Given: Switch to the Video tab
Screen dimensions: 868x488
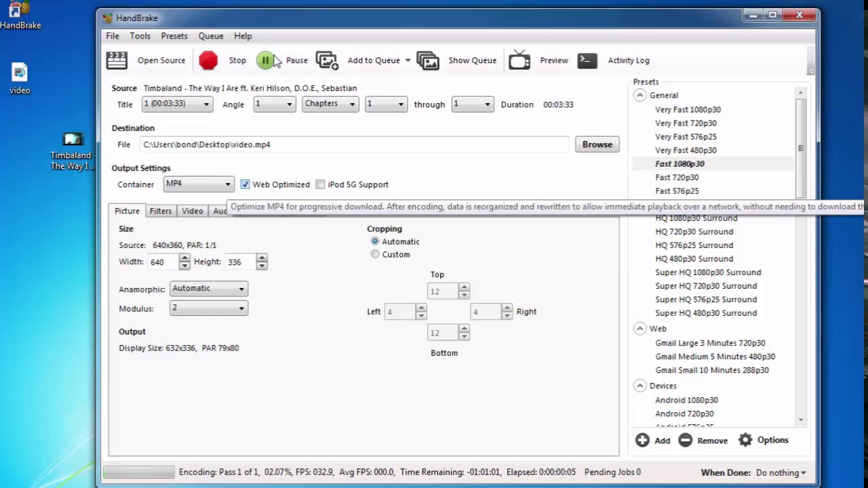Looking at the screenshot, I should coord(193,211).
